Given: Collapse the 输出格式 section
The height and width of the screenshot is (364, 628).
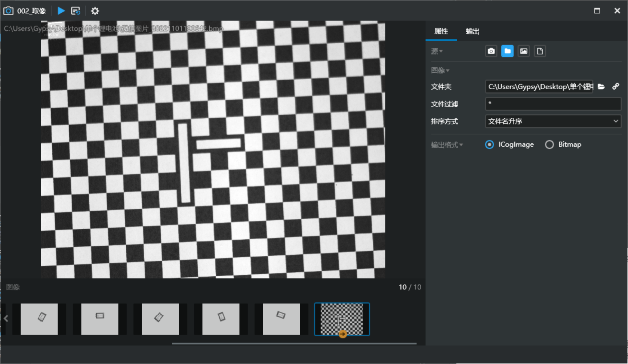Looking at the screenshot, I should coord(447,145).
